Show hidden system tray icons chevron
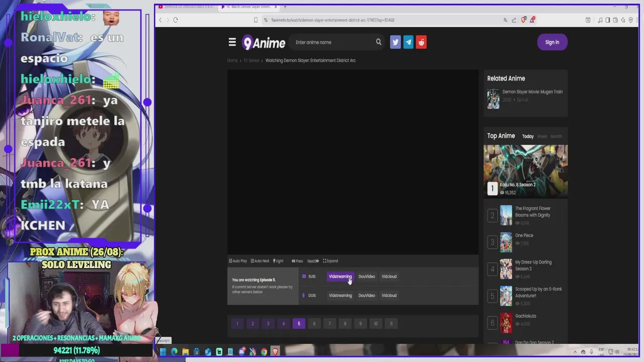Viewport: 644px width, 362px height. tap(575, 352)
